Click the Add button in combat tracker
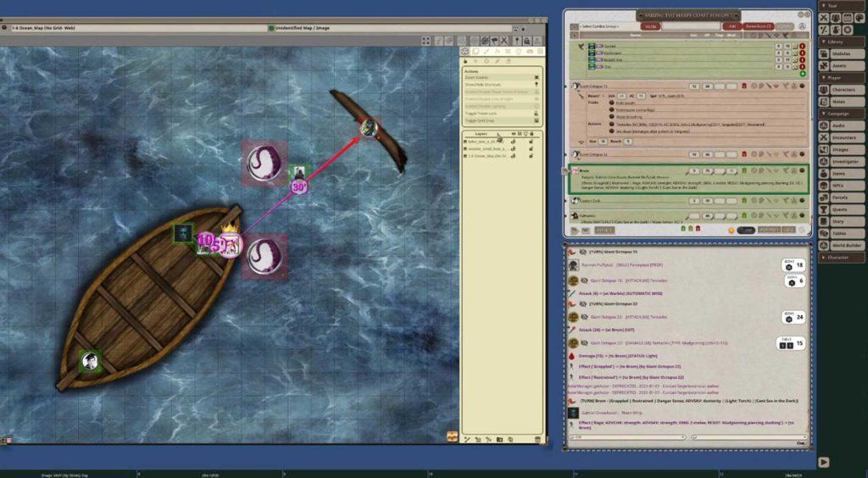Screen dimensions: 868x478 tap(732, 26)
